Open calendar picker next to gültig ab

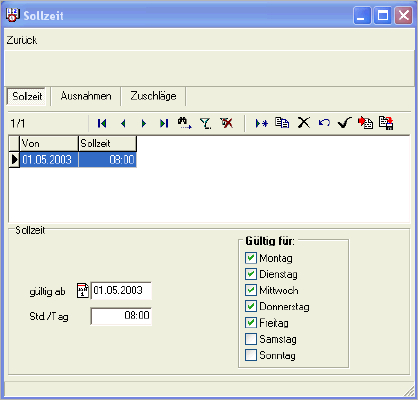click(83, 291)
